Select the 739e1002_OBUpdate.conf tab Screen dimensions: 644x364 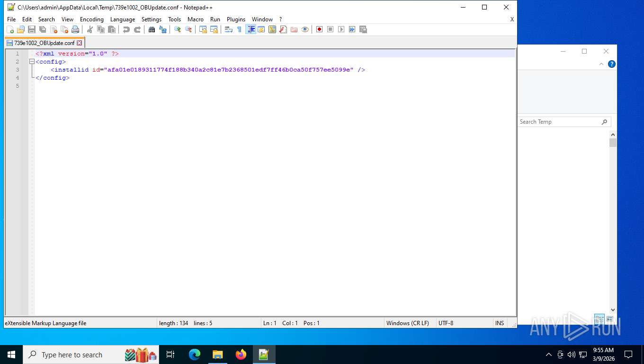click(x=44, y=43)
